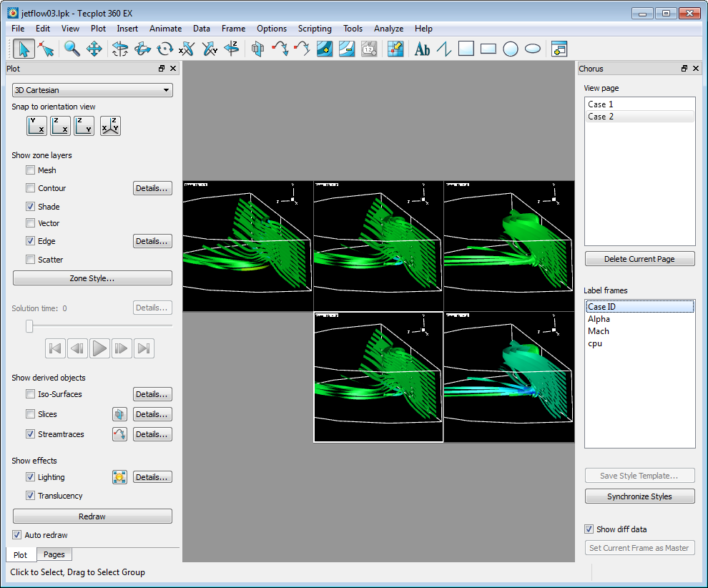Open Contour Details dialog
708x588 pixels.
click(152, 188)
